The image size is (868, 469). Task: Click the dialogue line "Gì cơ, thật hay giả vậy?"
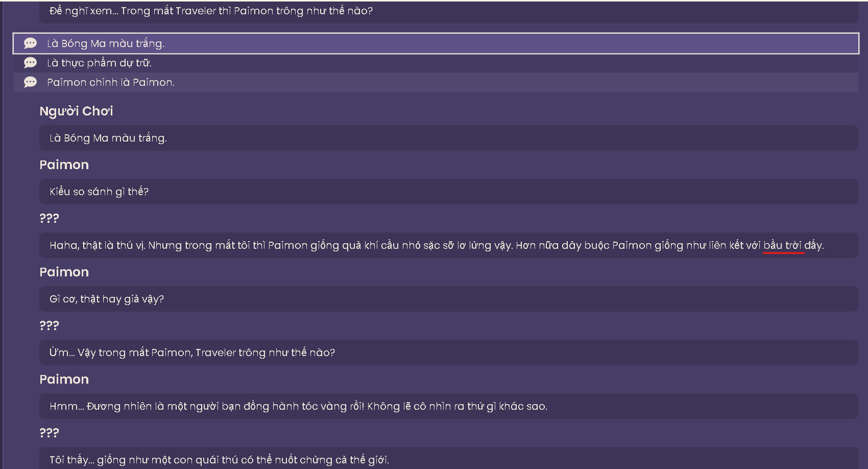click(x=107, y=299)
